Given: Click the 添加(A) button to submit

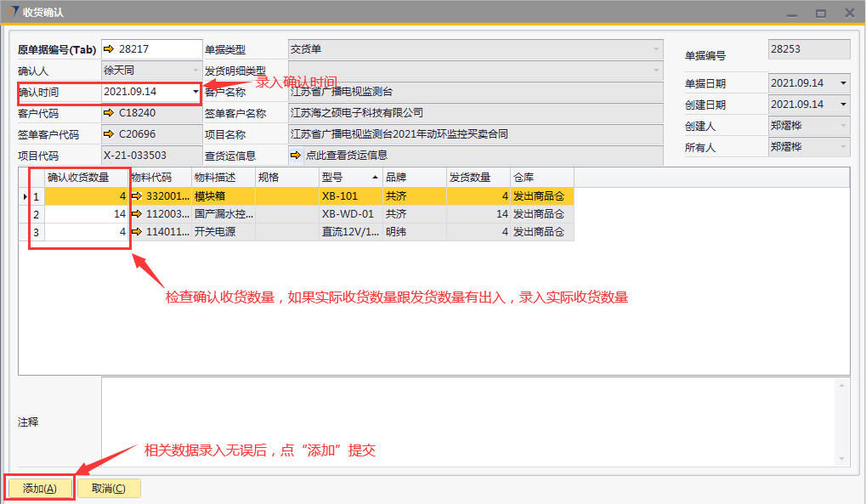Looking at the screenshot, I should 40,489.
